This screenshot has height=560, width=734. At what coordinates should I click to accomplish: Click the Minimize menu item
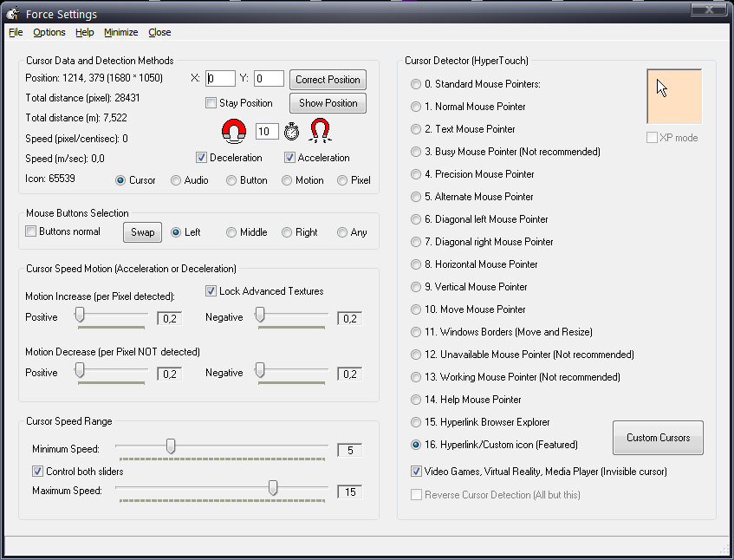tap(120, 32)
